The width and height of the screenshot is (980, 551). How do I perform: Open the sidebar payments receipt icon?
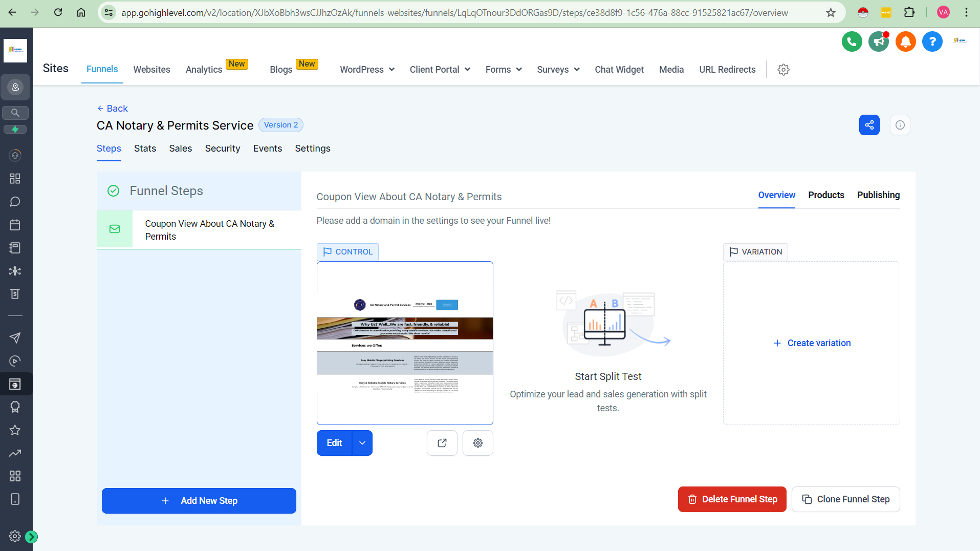(x=15, y=294)
